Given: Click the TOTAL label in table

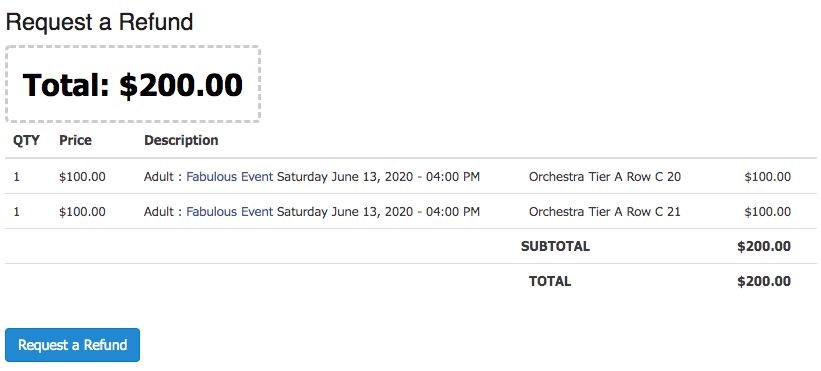Looking at the screenshot, I should (x=550, y=282).
